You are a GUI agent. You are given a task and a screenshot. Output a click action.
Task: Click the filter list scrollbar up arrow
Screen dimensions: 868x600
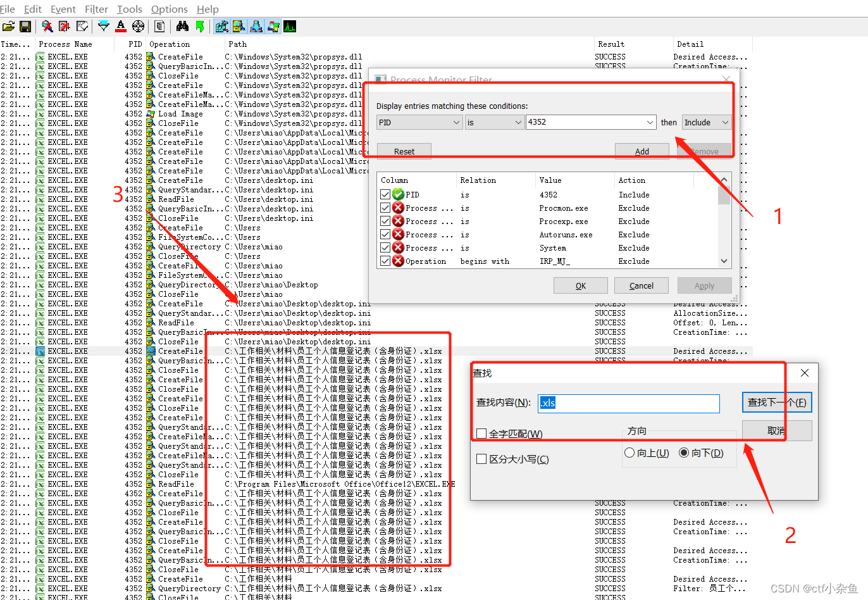[x=724, y=180]
